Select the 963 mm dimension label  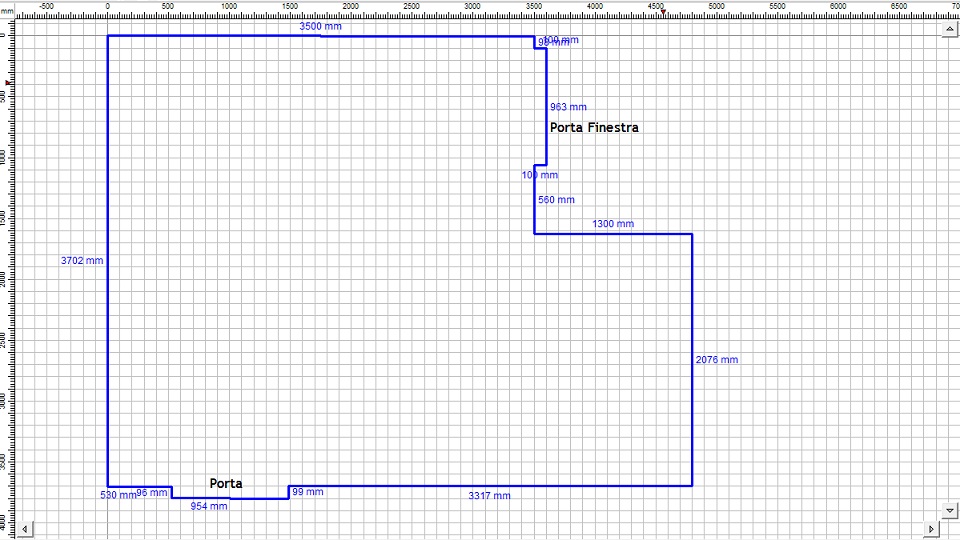[568, 107]
